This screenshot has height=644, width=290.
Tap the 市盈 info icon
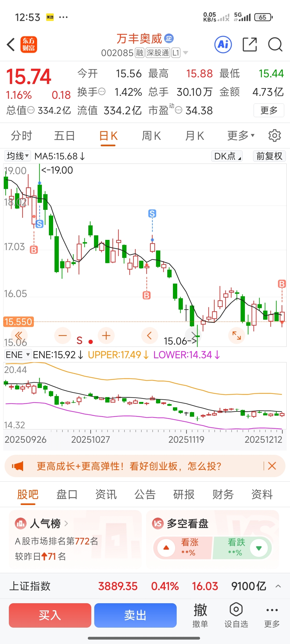coord(179,110)
